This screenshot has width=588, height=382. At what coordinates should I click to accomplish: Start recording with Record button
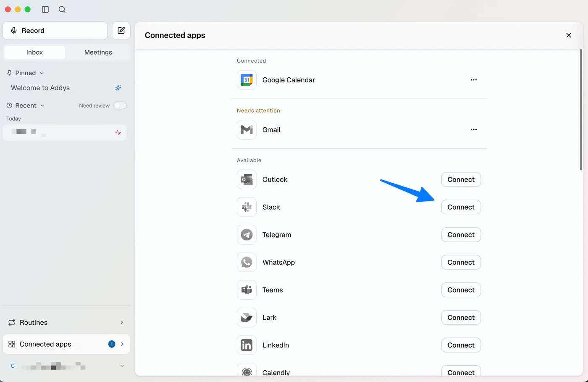click(x=55, y=31)
